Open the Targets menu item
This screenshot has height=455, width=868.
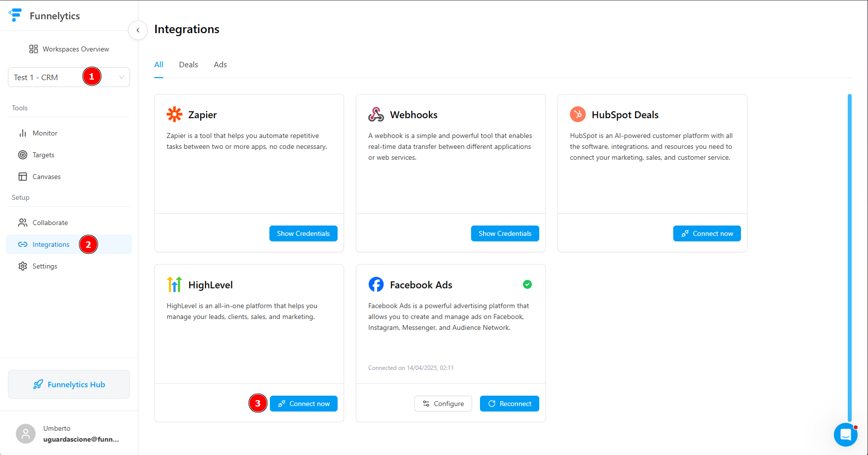coord(69,155)
